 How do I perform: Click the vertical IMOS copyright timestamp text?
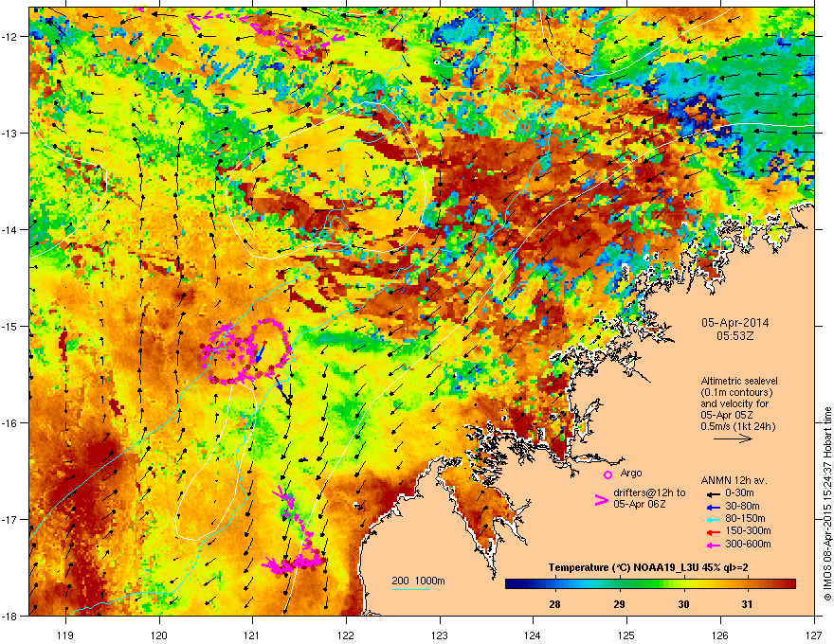click(x=827, y=504)
